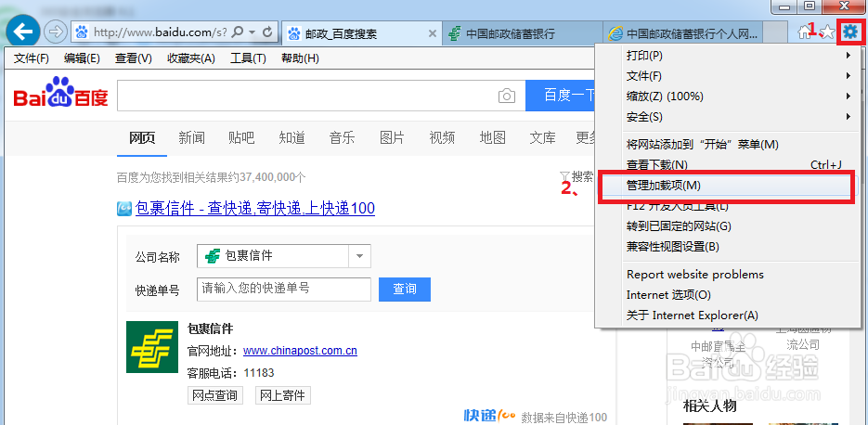This screenshot has width=868, height=425.
Task: Click the 包裹信件 bold title text
Action: click(x=211, y=329)
